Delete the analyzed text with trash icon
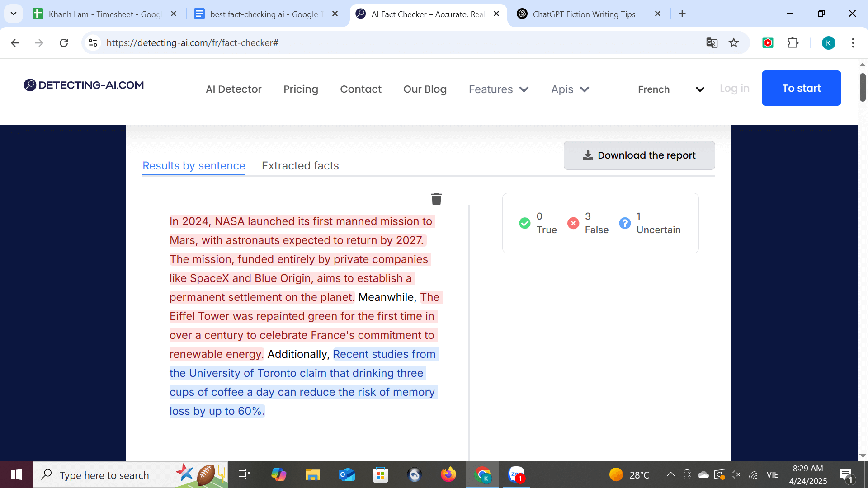This screenshot has width=868, height=488. point(436,199)
